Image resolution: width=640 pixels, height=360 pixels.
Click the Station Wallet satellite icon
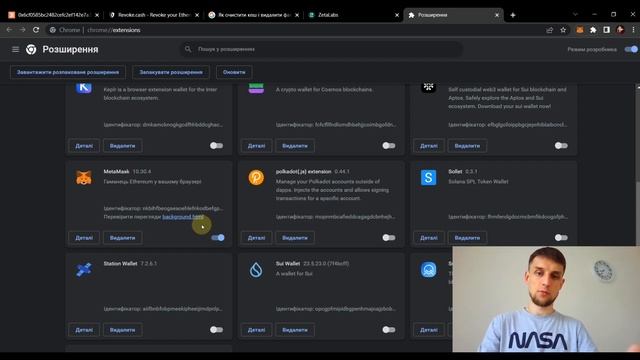(84, 270)
